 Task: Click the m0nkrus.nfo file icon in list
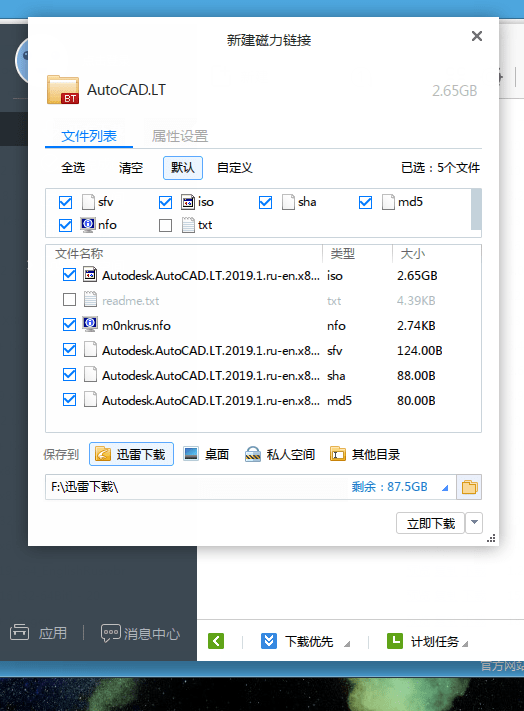point(90,324)
